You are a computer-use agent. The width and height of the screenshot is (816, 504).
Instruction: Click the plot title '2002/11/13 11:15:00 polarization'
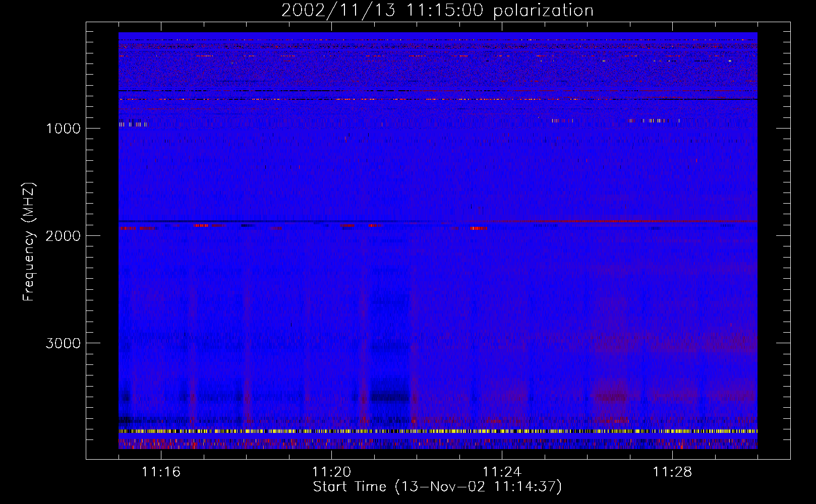pyautogui.click(x=437, y=10)
